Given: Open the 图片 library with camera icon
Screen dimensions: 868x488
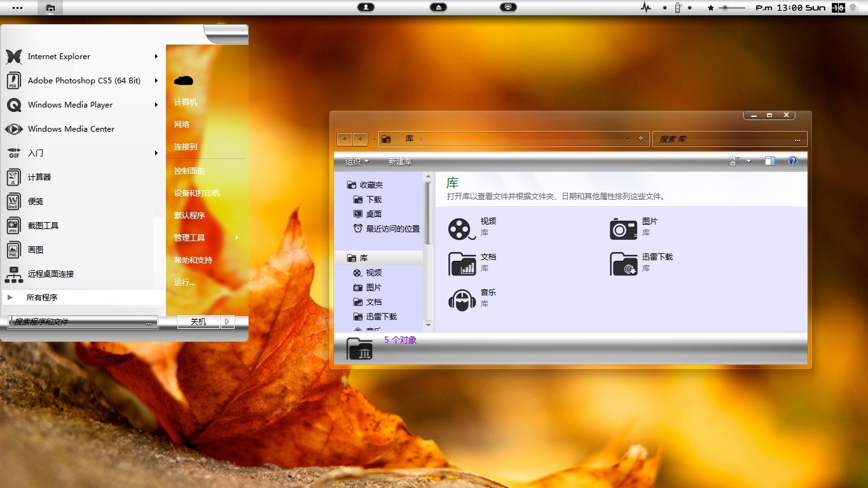Looking at the screenshot, I should click(x=633, y=228).
